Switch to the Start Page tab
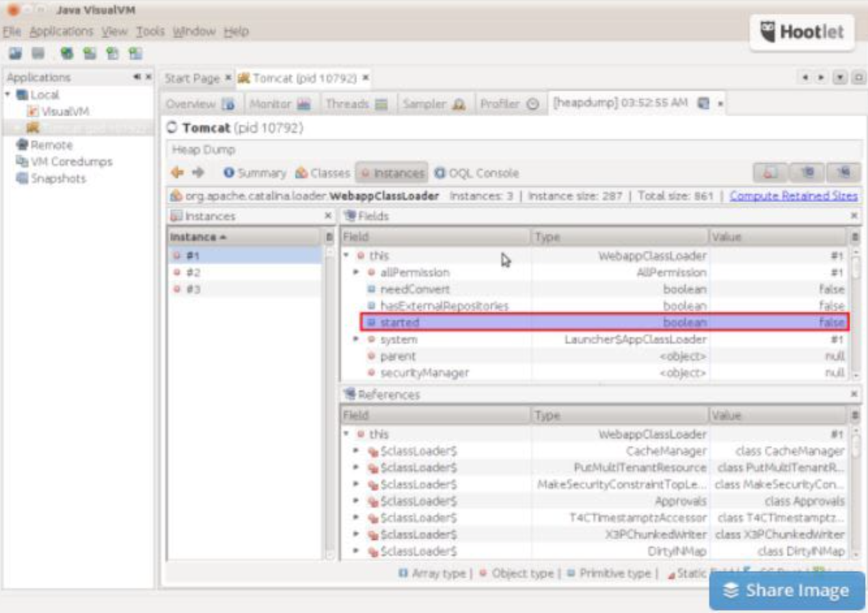 coord(192,78)
